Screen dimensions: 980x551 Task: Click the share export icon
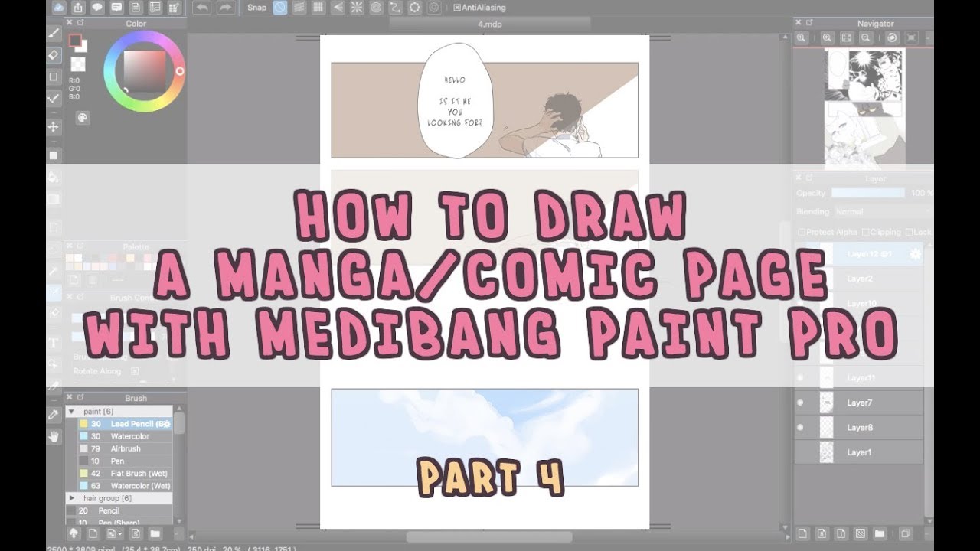pyautogui.click(x=78, y=8)
